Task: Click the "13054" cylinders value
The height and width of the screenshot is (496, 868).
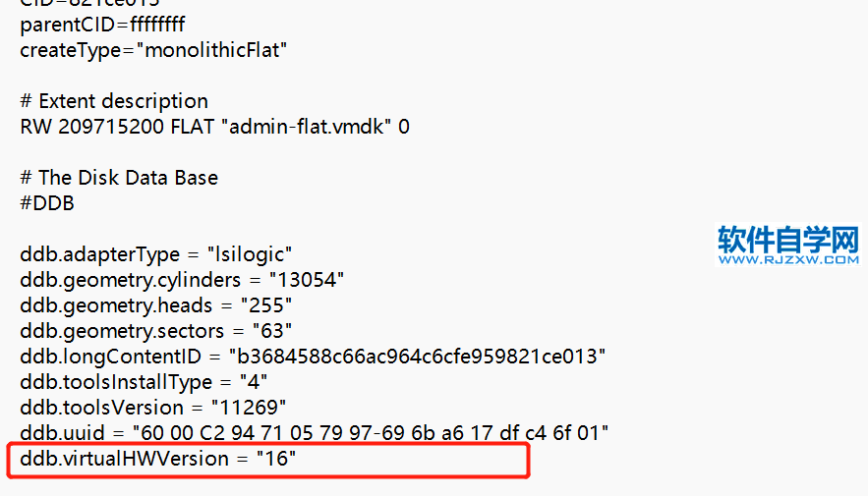Action: pyautogui.click(x=307, y=280)
